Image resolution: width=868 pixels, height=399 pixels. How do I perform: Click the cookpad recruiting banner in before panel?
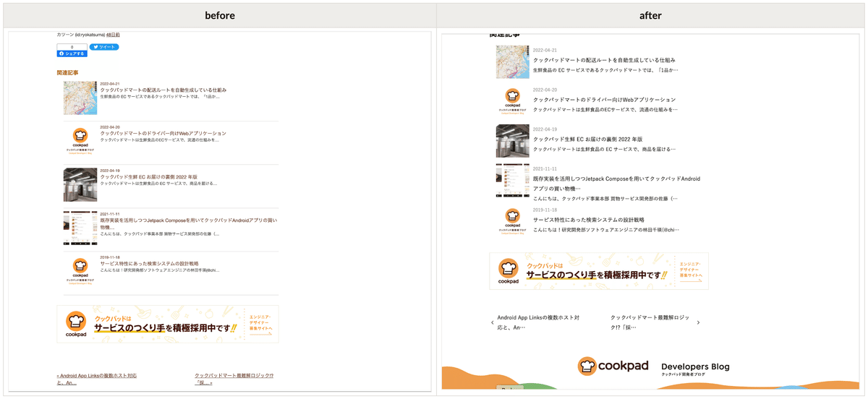(167, 324)
